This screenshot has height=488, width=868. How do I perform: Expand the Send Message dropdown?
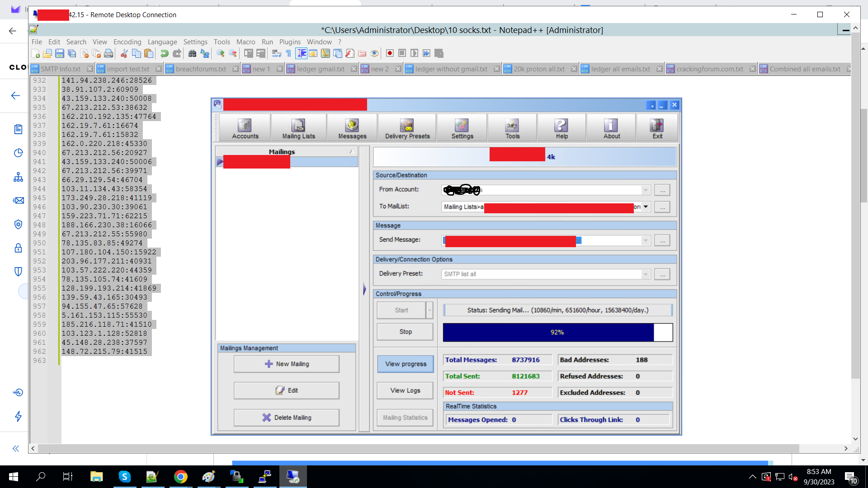(x=646, y=240)
